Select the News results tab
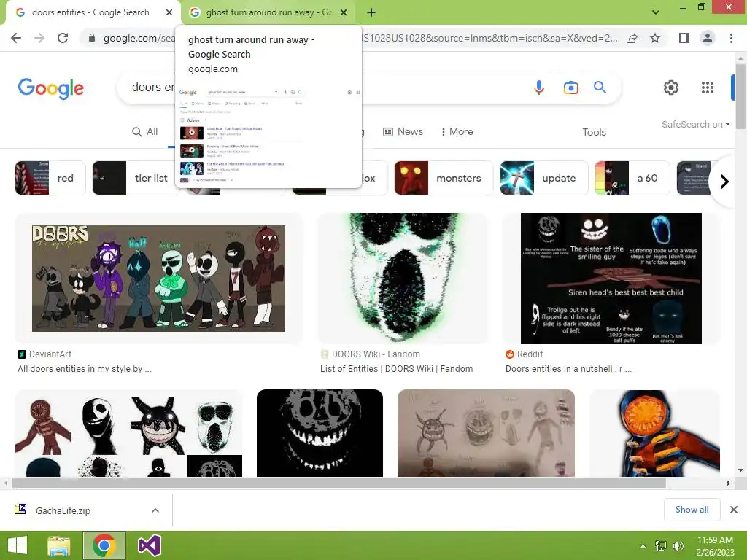 (403, 132)
